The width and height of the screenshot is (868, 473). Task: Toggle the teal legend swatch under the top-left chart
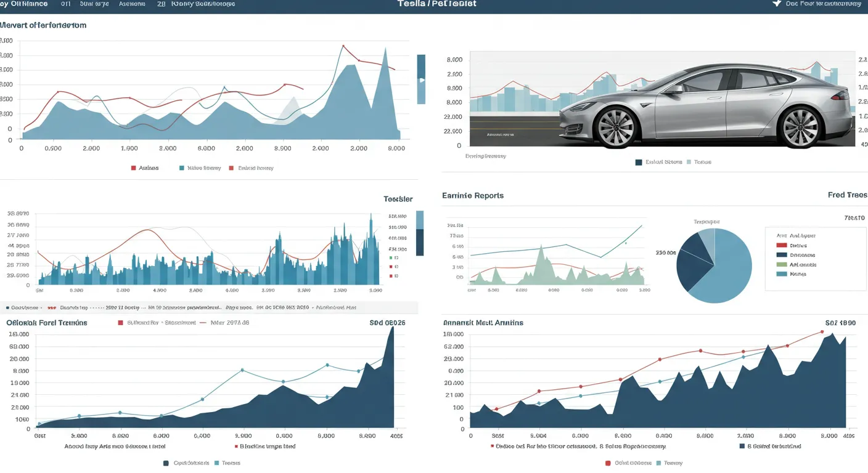pos(181,168)
